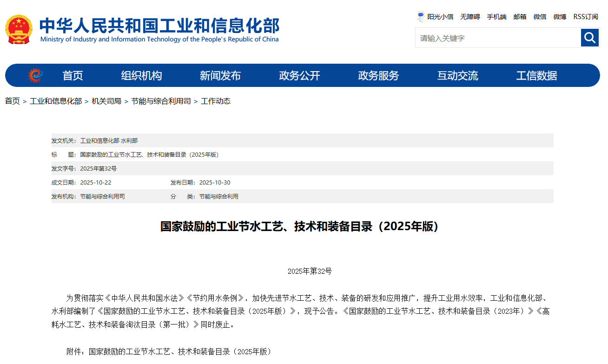The height and width of the screenshot is (364, 608).
Task: Click the magnifying glass search icon
Action: (x=590, y=38)
